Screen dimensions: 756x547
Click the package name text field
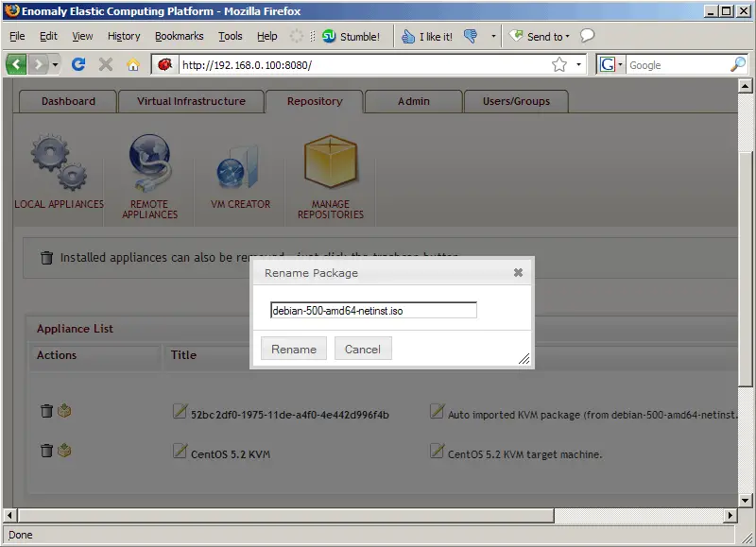[x=373, y=310]
